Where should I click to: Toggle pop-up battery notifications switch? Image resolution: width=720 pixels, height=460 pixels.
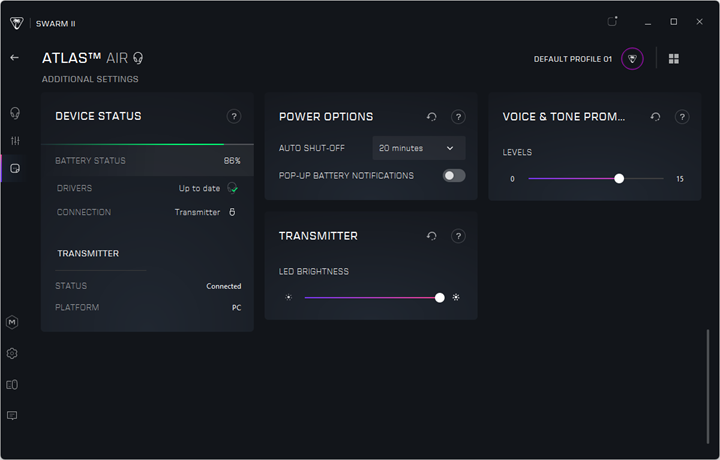(x=454, y=176)
